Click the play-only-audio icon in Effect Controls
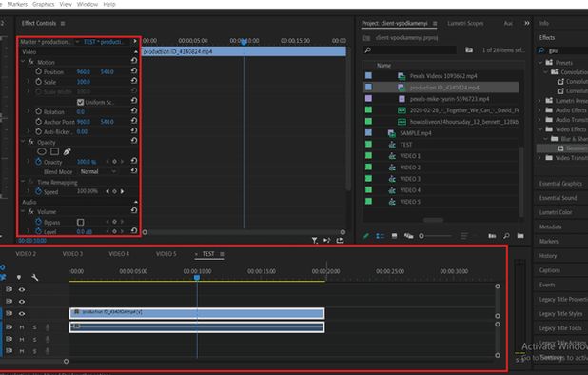This screenshot has width=588, height=375. click(x=327, y=241)
